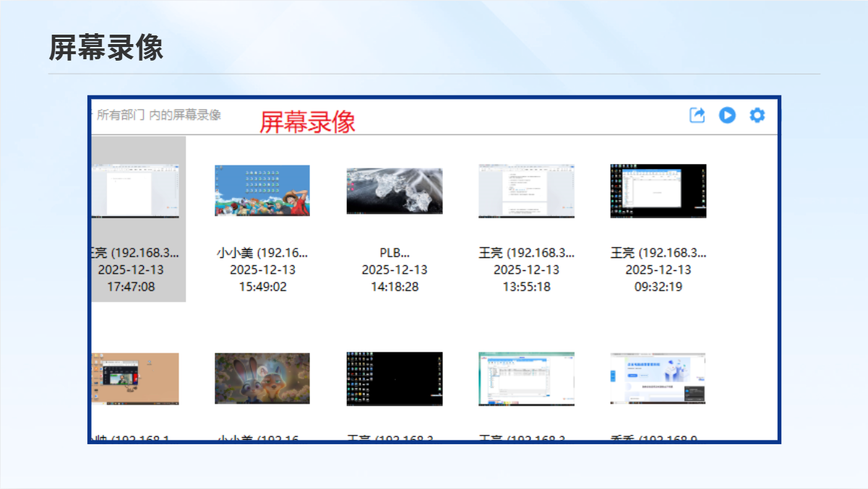The width and height of the screenshot is (868, 489).
Task: Click the "PLB..." recording name label
Action: coord(395,253)
